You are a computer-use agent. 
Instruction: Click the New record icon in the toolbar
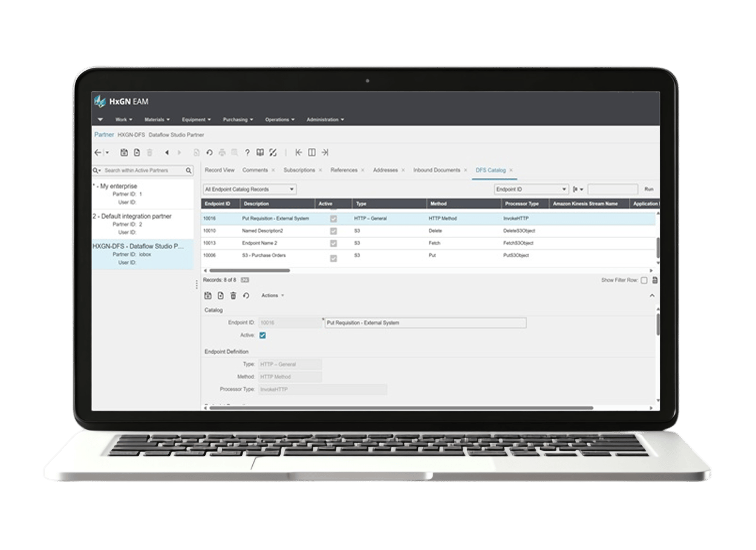pyautogui.click(x=137, y=152)
